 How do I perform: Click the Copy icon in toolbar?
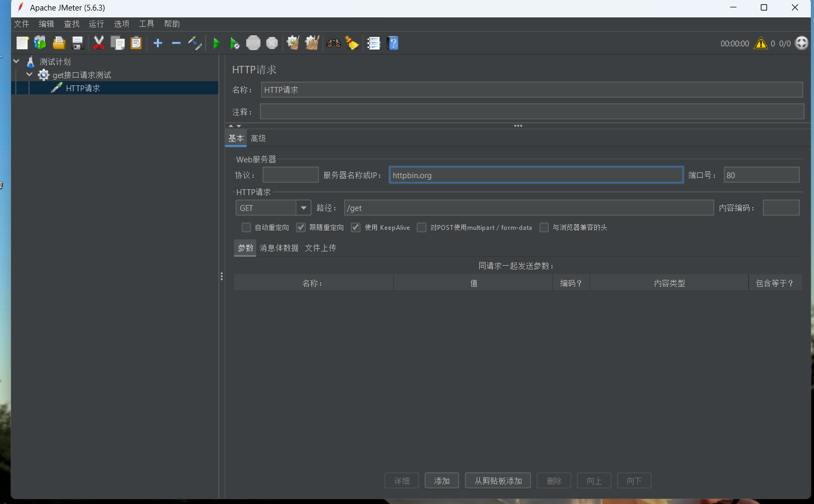(x=117, y=43)
